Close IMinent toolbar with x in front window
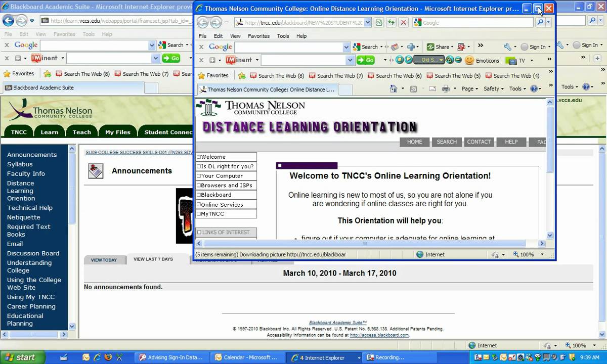The height and width of the screenshot is (364, 607). click(201, 60)
